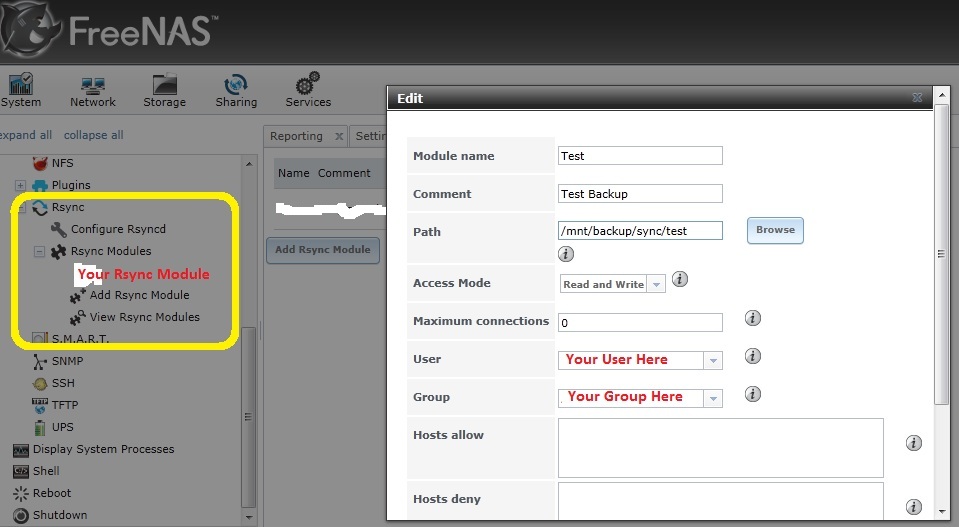The width and height of the screenshot is (959, 527).
Task: Click the collapse all link
Action: click(94, 135)
